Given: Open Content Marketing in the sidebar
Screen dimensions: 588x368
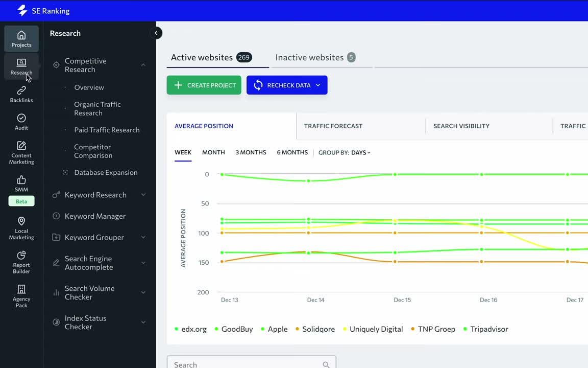Looking at the screenshot, I should (x=21, y=152).
